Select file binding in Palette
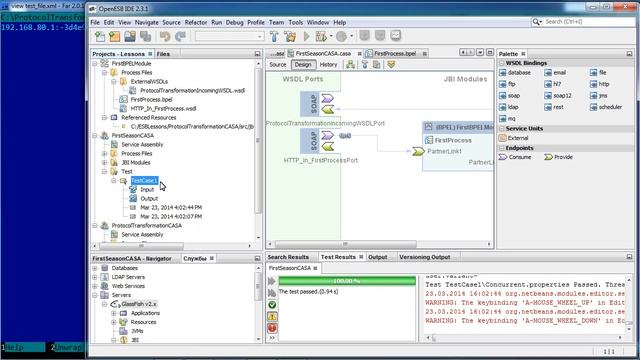The width and height of the screenshot is (640, 360). 598,72
